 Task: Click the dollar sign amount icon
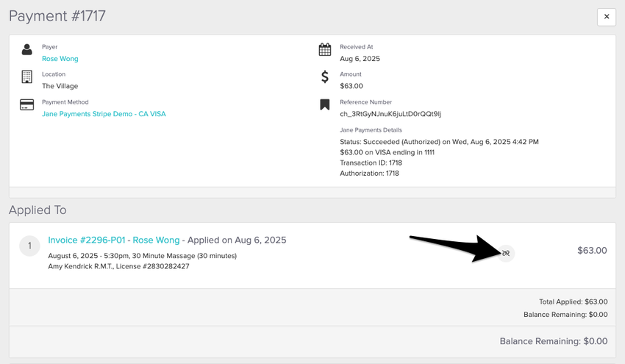click(324, 77)
